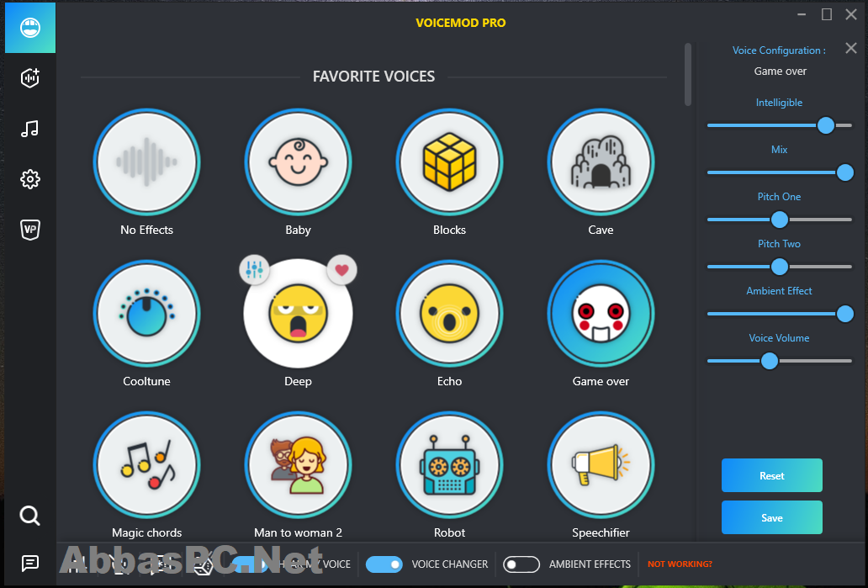
Task: Click the FAVORITE VOICES heading
Action: coord(373,77)
